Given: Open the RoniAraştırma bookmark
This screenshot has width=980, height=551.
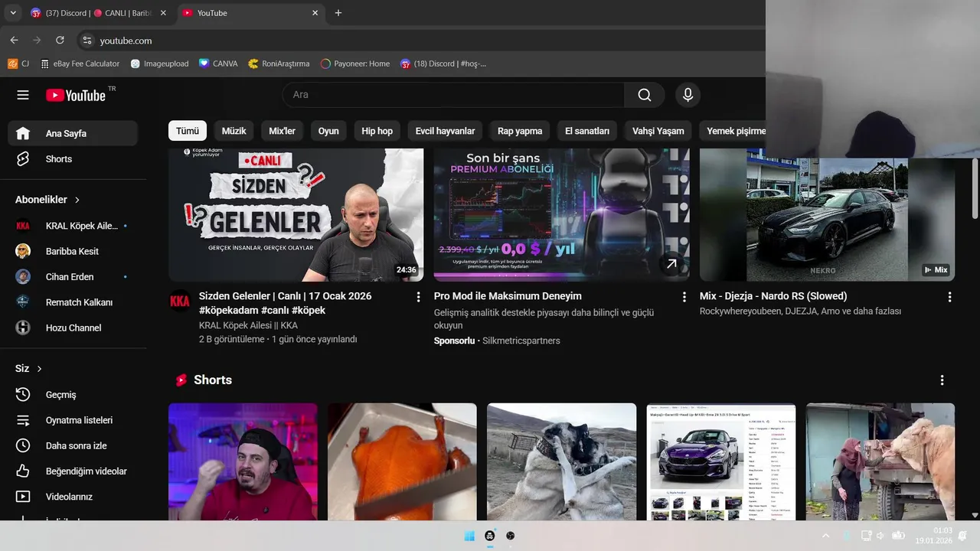Looking at the screenshot, I should coord(279,64).
